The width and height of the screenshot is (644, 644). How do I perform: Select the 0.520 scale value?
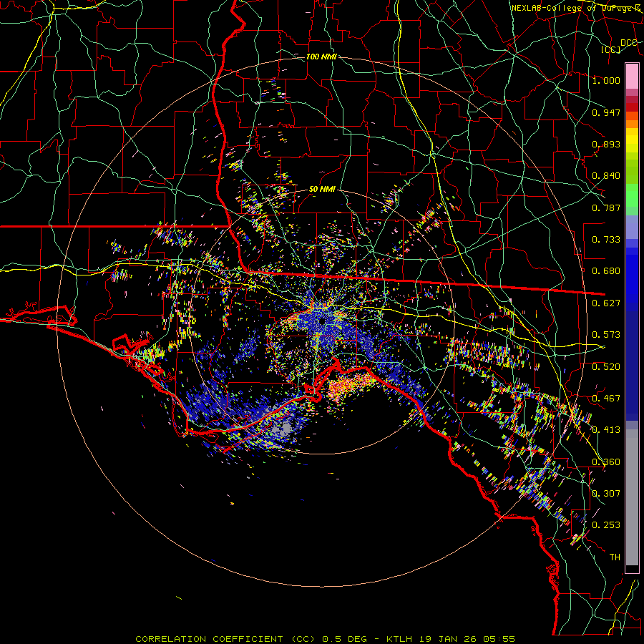point(606,367)
